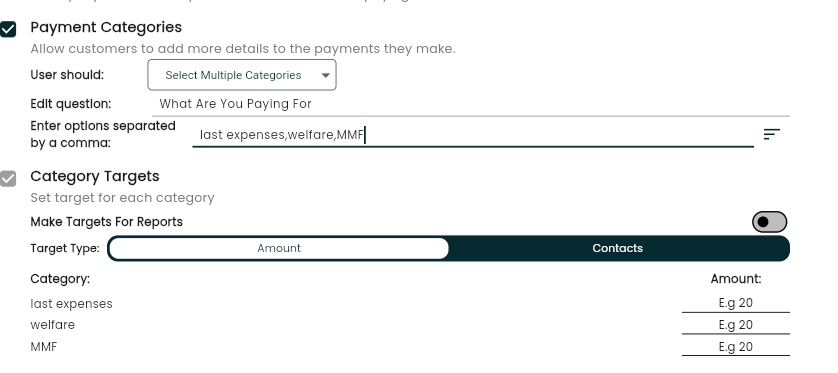Click the MMF category label
The height and width of the screenshot is (373, 838).
[x=43, y=347]
